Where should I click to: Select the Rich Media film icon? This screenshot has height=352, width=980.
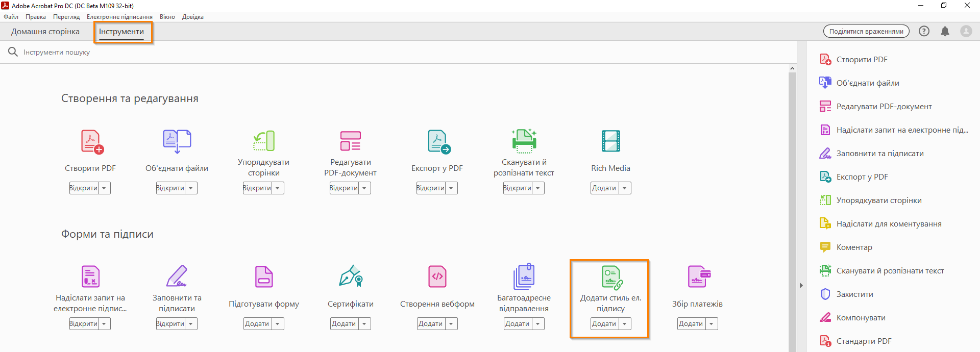[x=610, y=141]
